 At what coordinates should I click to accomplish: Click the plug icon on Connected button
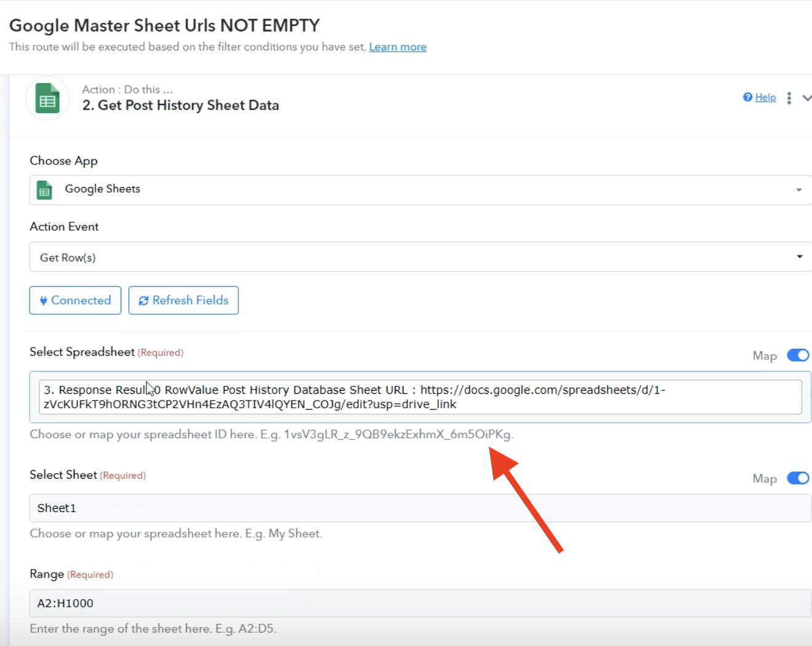43,300
